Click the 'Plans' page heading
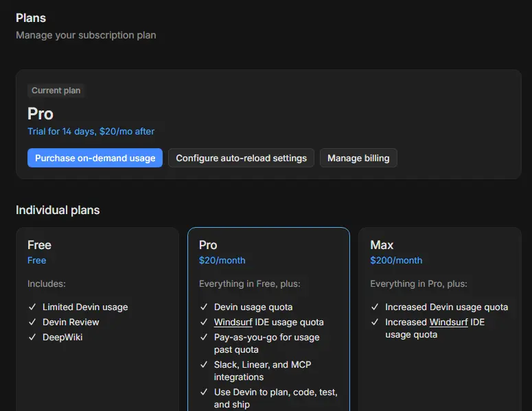 pyautogui.click(x=31, y=18)
